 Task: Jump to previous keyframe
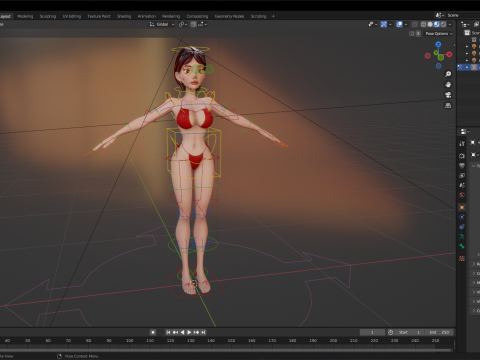click(x=175, y=332)
